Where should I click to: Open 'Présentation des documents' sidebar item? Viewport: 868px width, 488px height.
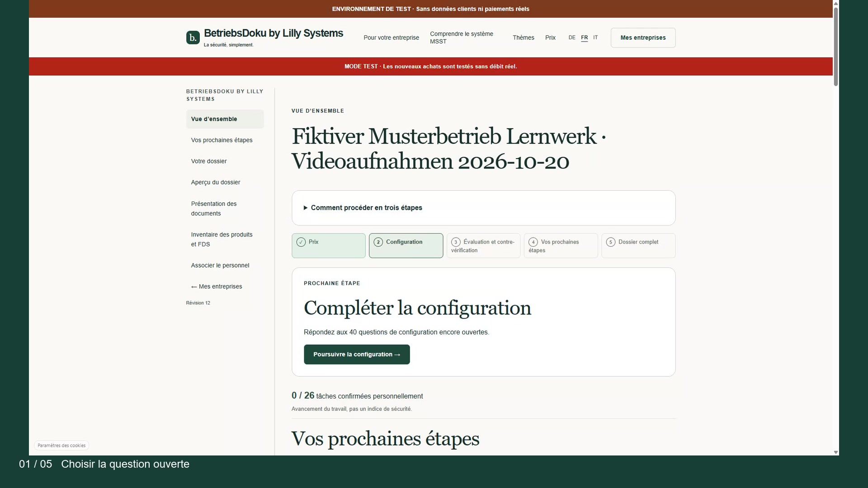pyautogui.click(x=225, y=209)
